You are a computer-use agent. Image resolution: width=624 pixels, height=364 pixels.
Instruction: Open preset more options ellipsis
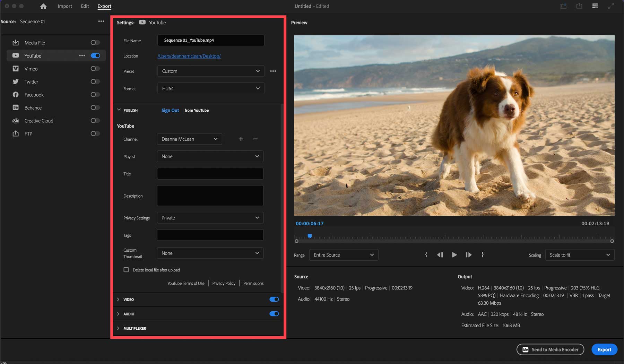point(273,71)
